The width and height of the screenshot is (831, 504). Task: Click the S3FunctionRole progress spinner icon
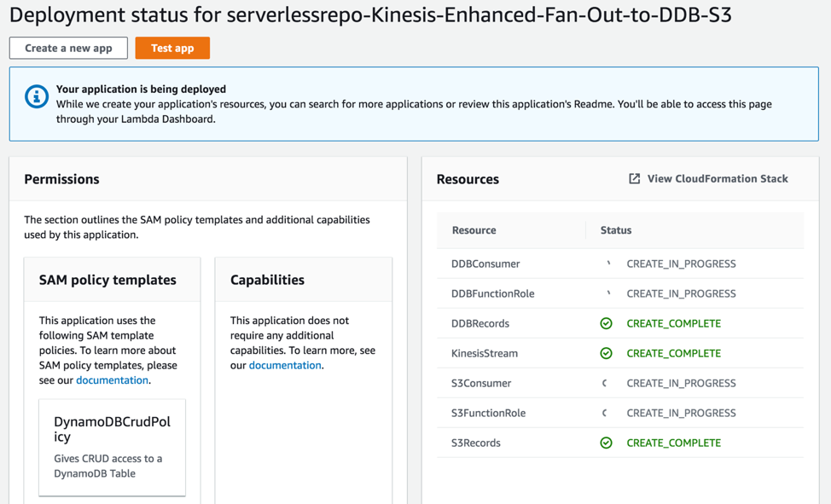coord(605,413)
